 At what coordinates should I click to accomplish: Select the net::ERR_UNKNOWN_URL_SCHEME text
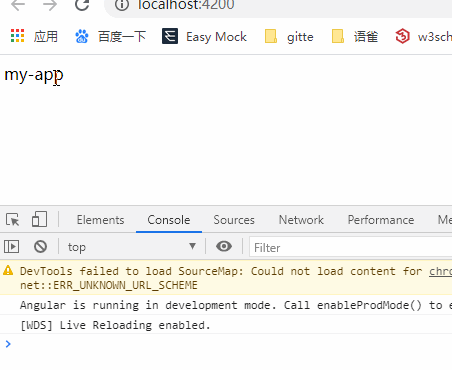pyautogui.click(x=109, y=285)
